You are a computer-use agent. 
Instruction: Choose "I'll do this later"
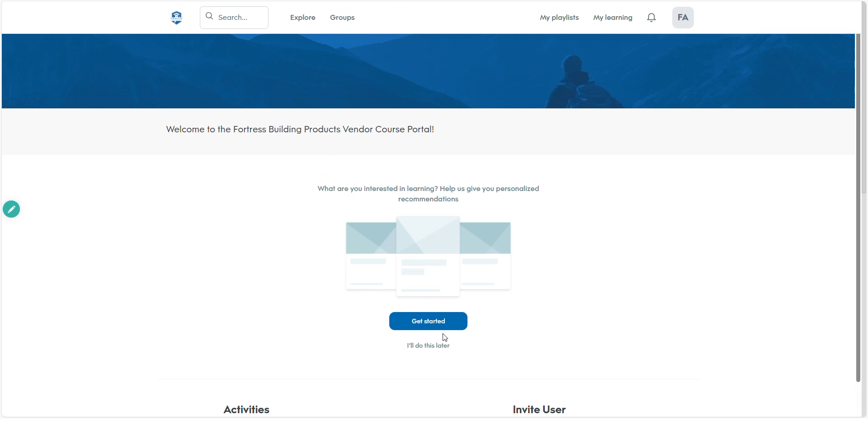click(x=428, y=346)
